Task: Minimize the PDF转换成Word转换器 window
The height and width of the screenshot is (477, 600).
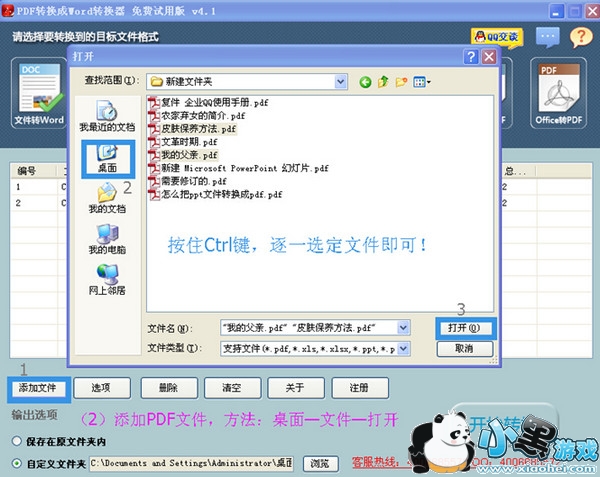Action: click(x=556, y=11)
